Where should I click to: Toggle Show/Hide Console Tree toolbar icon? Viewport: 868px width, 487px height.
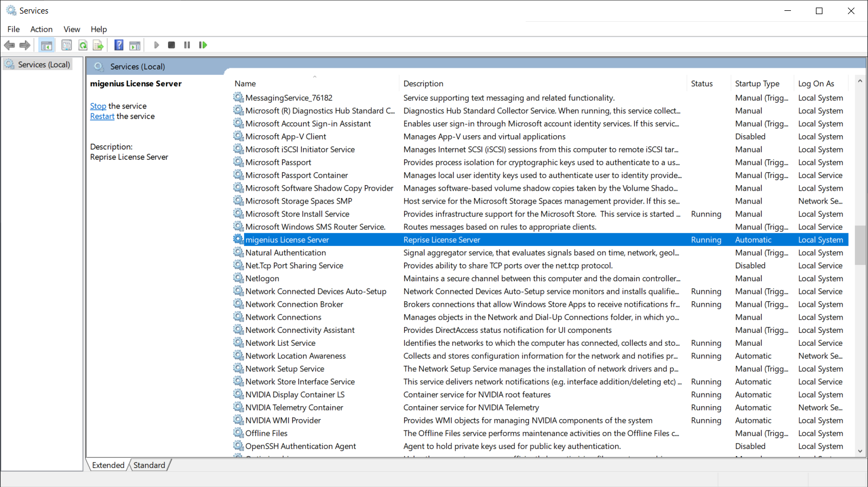(x=47, y=45)
